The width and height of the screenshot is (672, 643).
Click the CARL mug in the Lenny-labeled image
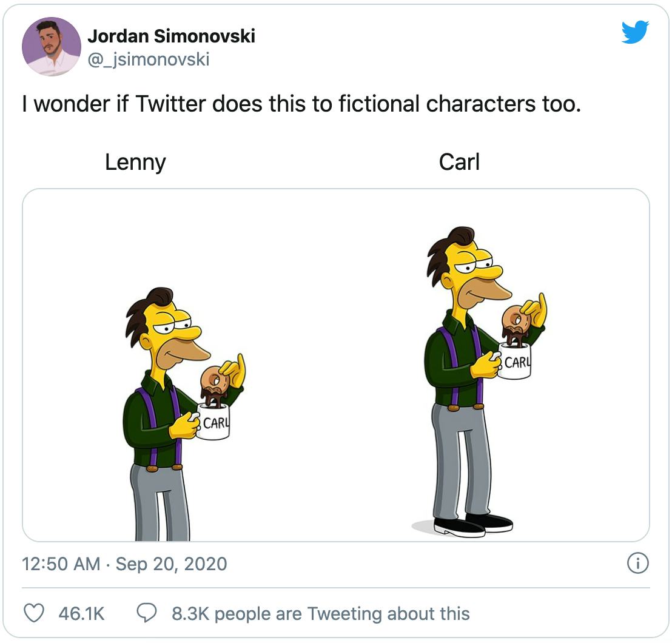[x=213, y=422]
